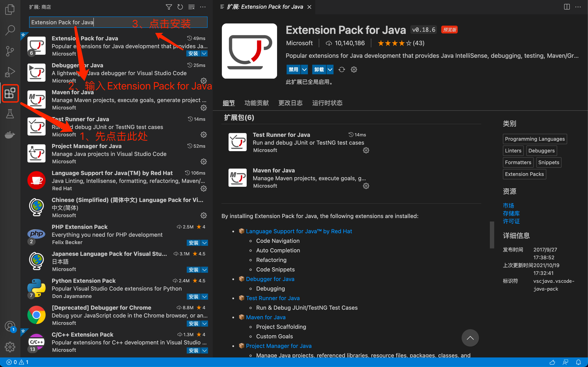Filter extensions with the funnel icon
Viewport: 588px width, 367px height.
169,7
